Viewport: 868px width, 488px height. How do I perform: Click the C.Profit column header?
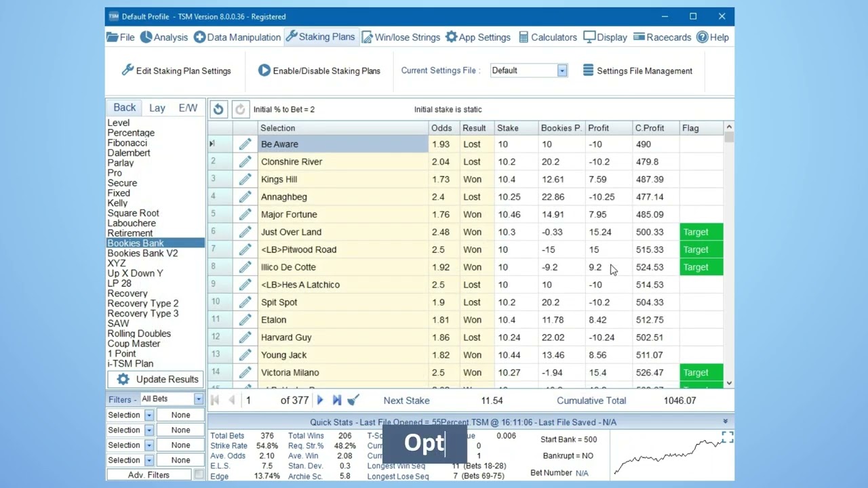point(656,128)
